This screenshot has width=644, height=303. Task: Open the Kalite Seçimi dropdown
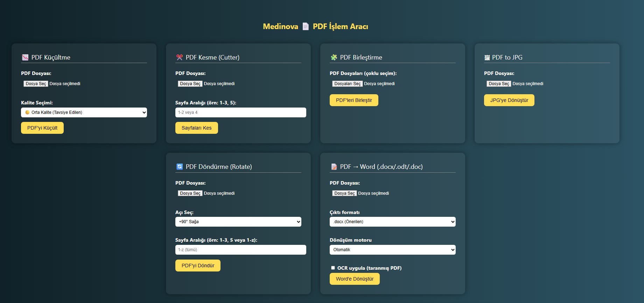click(84, 112)
